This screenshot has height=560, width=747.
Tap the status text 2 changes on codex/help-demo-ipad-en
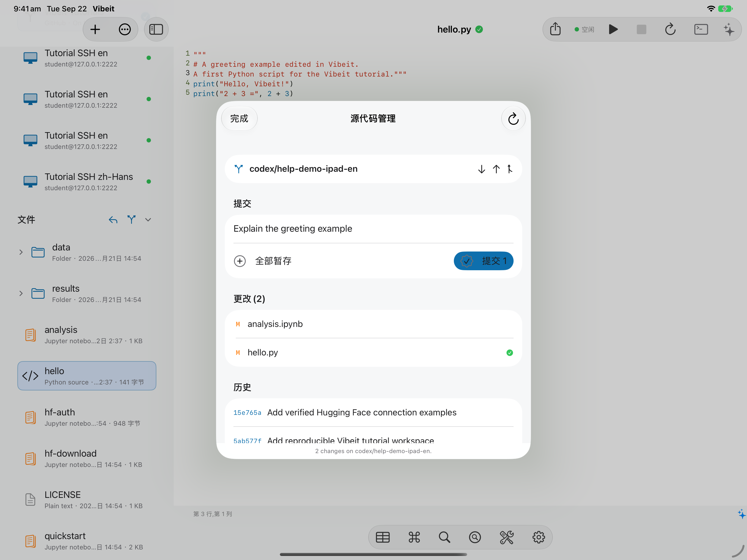(x=373, y=451)
